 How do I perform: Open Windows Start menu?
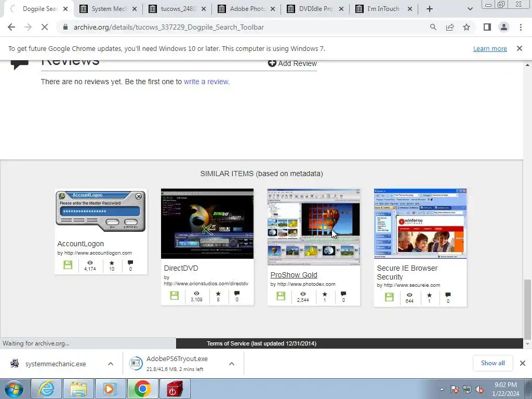coord(14,389)
